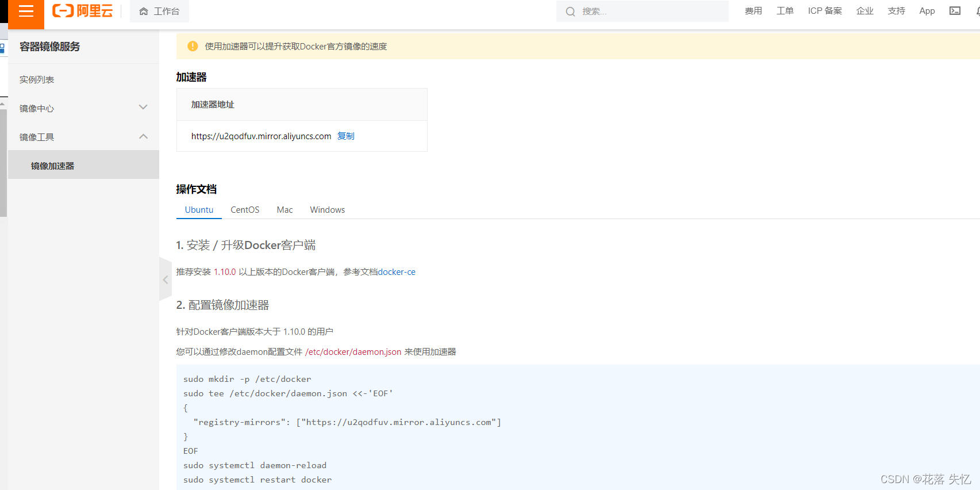Click 'sudo systemctl restart docker' line
This screenshot has height=490, width=980.
pyautogui.click(x=258, y=480)
